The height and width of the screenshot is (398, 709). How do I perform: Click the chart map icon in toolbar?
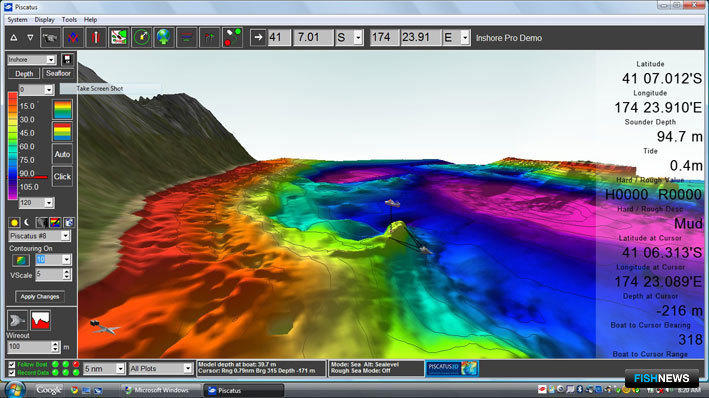[x=118, y=38]
